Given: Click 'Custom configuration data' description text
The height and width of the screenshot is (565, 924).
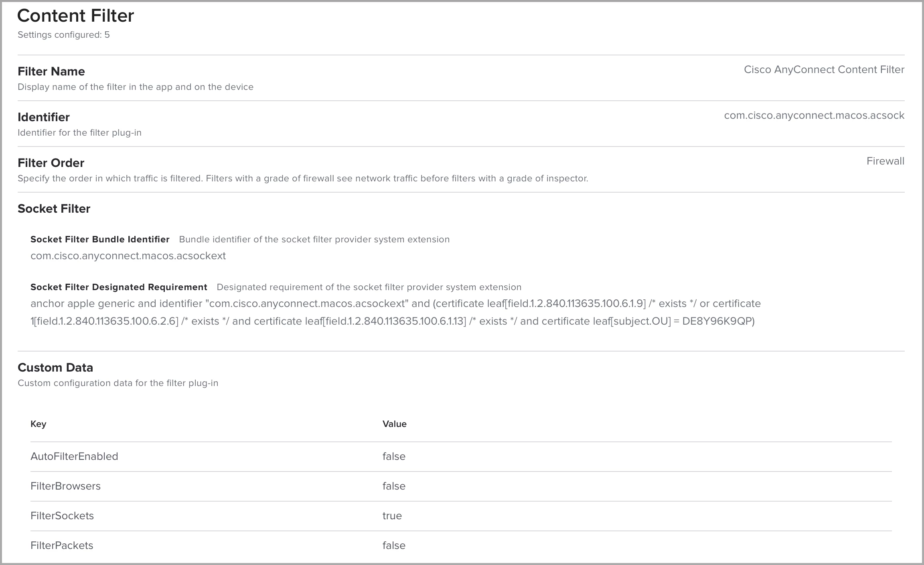Looking at the screenshot, I should click(x=118, y=383).
